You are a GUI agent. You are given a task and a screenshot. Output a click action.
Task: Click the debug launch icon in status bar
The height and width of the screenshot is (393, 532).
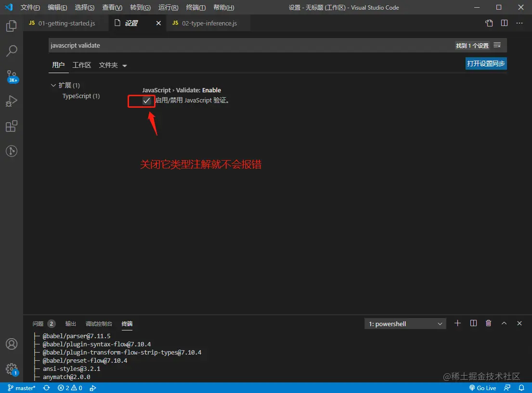tap(92, 388)
